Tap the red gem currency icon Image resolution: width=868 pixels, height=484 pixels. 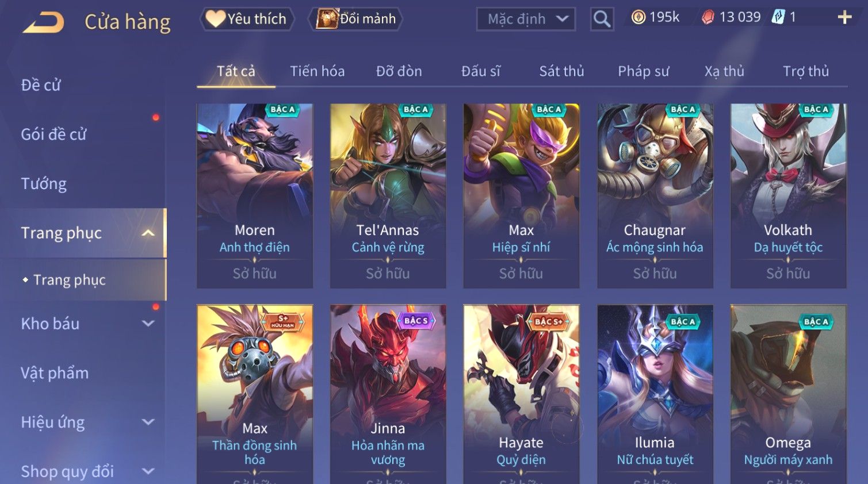708,17
